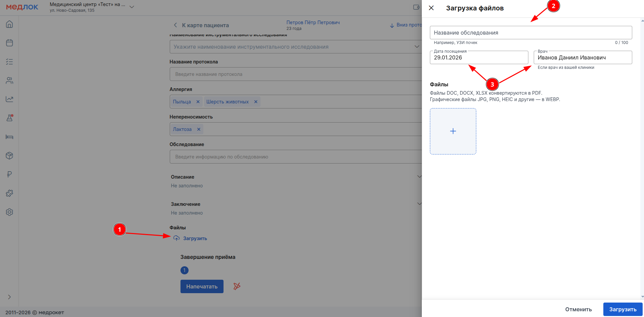Open instrumental research name dropdown
The height and width of the screenshot is (317, 644).
coord(416,47)
